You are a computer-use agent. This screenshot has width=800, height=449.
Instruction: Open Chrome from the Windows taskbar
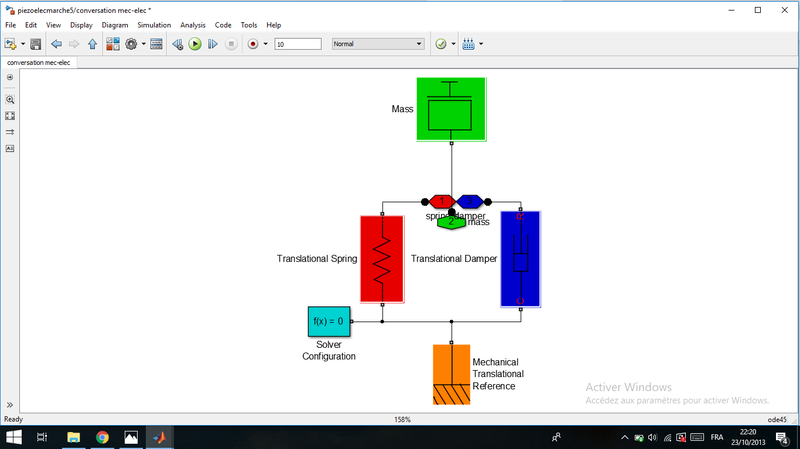pyautogui.click(x=102, y=437)
